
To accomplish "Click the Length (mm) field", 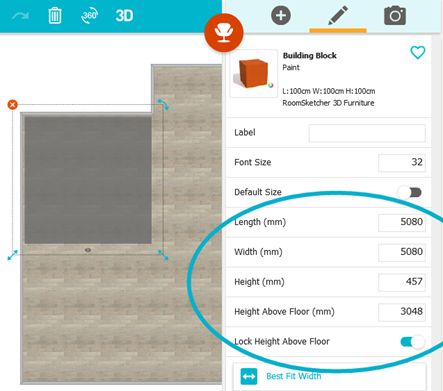I will coord(402,222).
